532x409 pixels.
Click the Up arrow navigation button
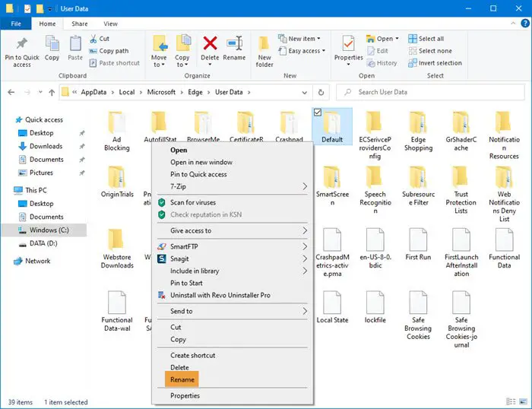pyautogui.click(x=52, y=92)
